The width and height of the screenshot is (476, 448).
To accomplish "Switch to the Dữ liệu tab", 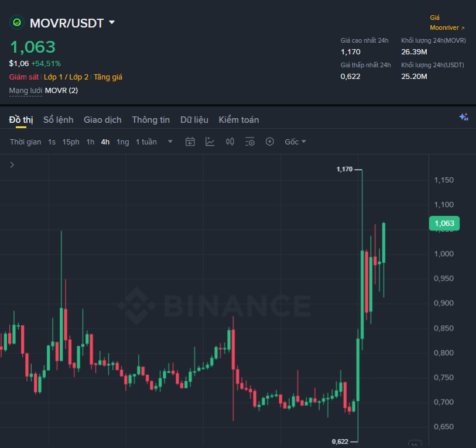I will coord(194,120).
